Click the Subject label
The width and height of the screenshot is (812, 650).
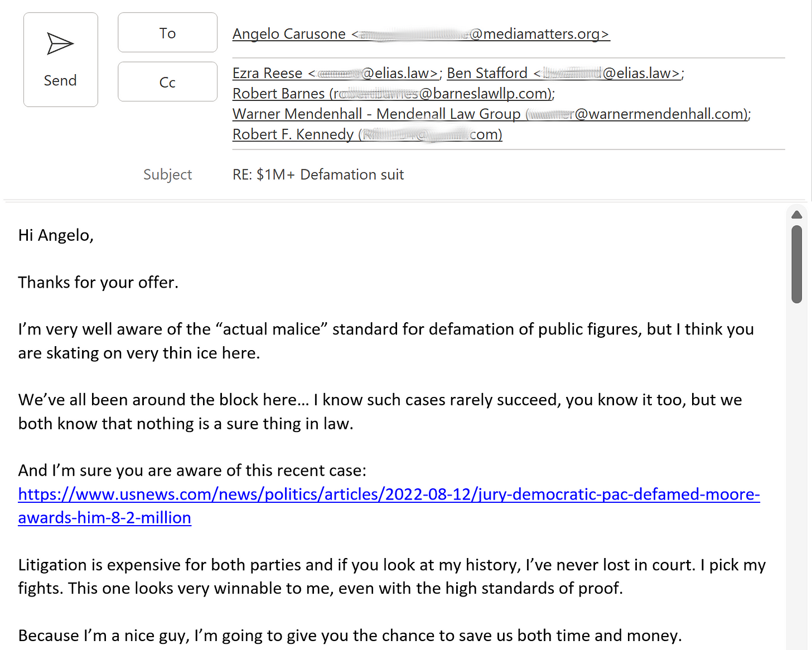[167, 175]
